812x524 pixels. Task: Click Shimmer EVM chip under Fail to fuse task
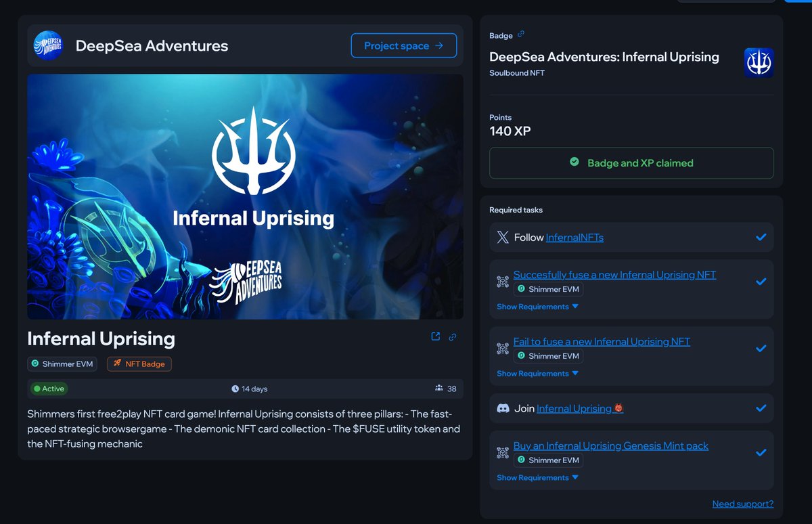tap(548, 356)
